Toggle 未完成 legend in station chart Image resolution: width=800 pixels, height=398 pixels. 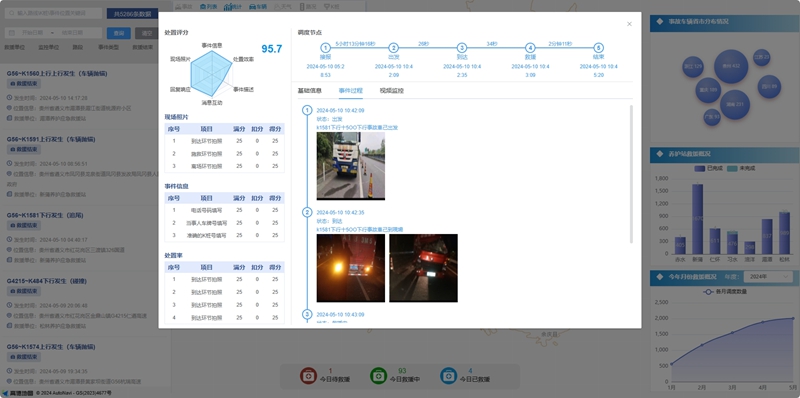tap(741, 168)
